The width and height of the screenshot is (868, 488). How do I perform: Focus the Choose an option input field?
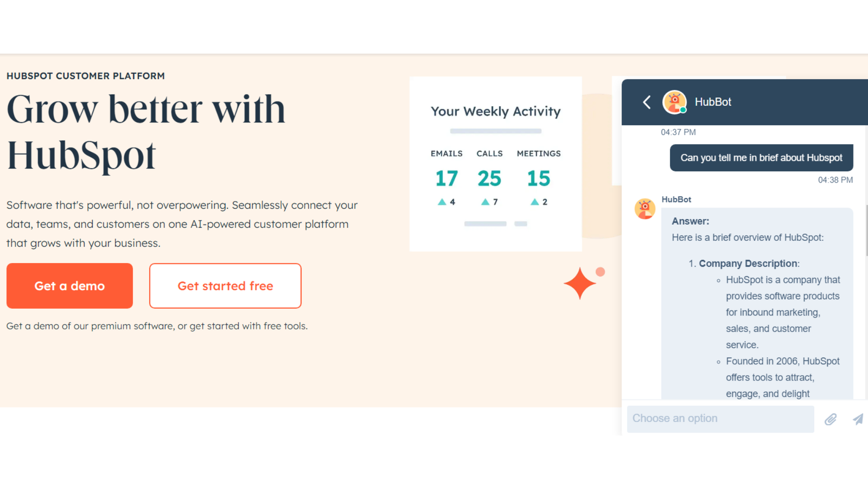[720, 419]
